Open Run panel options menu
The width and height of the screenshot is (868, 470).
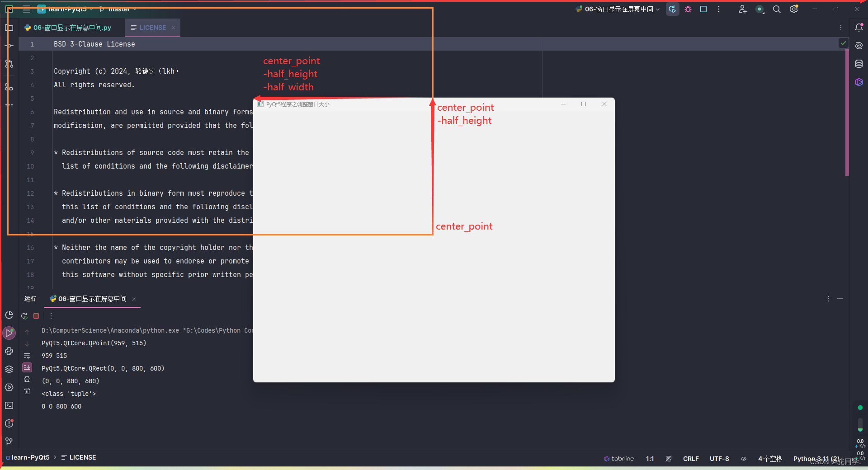click(828, 299)
